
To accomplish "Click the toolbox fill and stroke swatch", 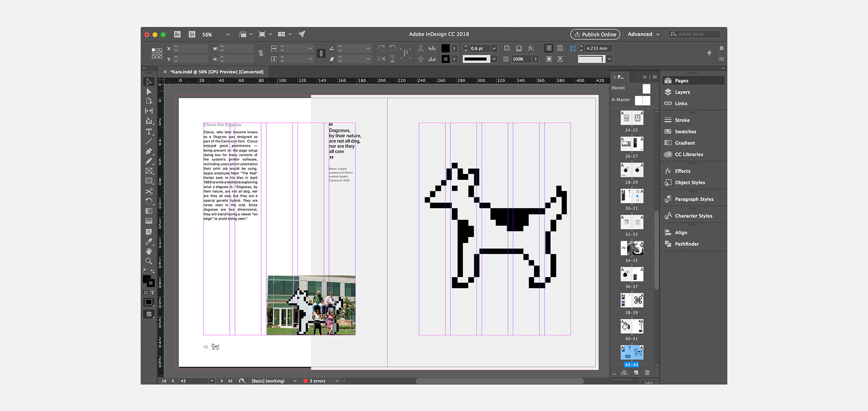I will (x=148, y=280).
